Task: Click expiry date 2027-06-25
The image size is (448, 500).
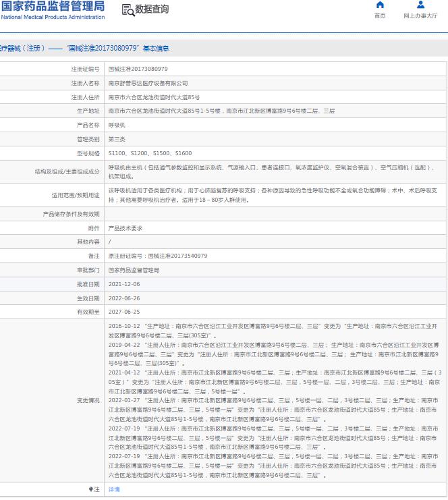Action: (x=124, y=312)
